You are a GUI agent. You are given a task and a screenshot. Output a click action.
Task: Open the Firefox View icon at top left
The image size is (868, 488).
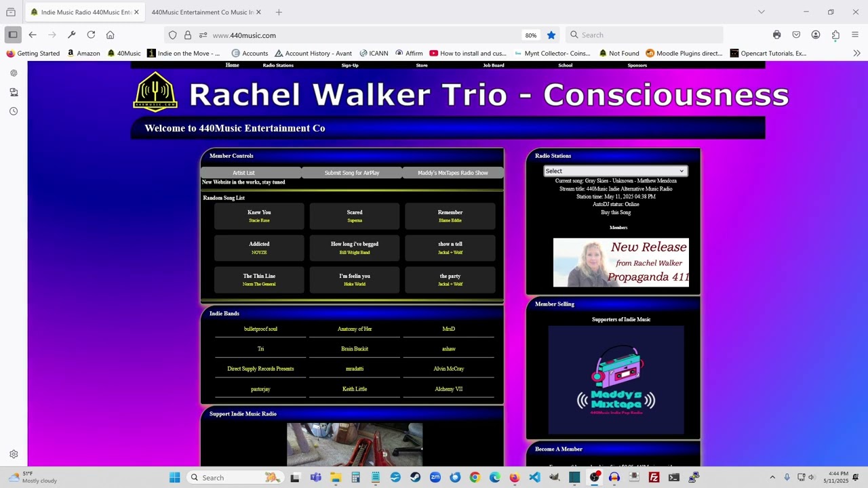coord(10,12)
